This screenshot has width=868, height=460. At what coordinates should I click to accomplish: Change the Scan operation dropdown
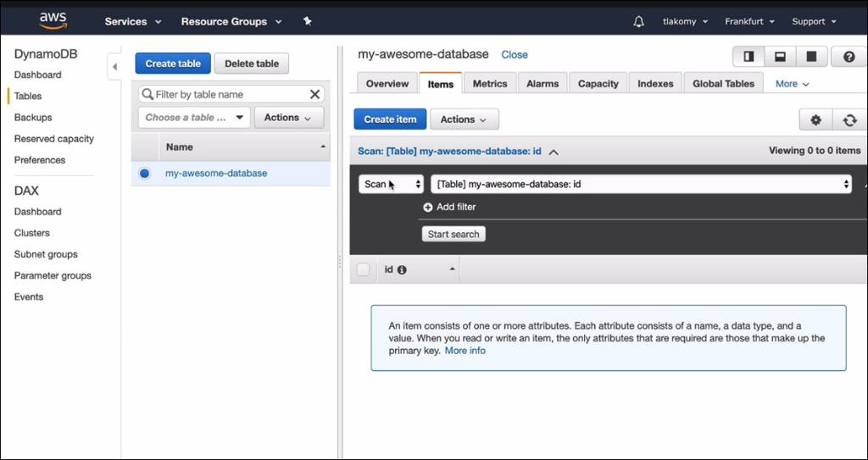click(392, 185)
